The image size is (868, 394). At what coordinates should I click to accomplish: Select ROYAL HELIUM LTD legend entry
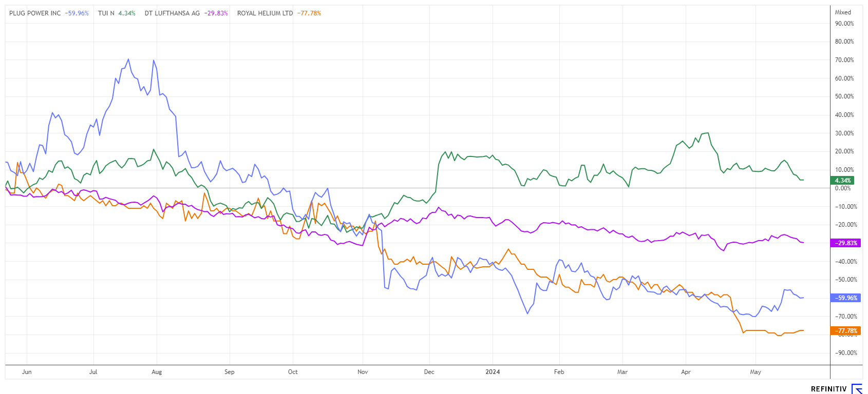coord(265,13)
